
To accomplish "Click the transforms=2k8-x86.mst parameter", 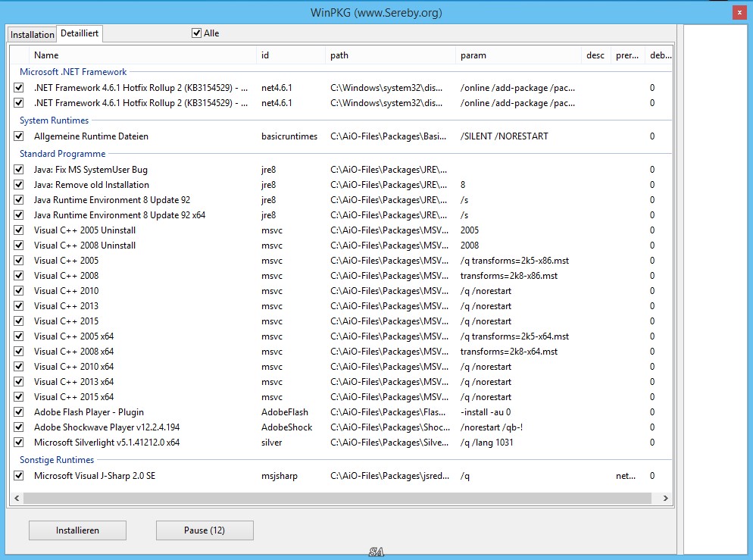I will (x=509, y=276).
